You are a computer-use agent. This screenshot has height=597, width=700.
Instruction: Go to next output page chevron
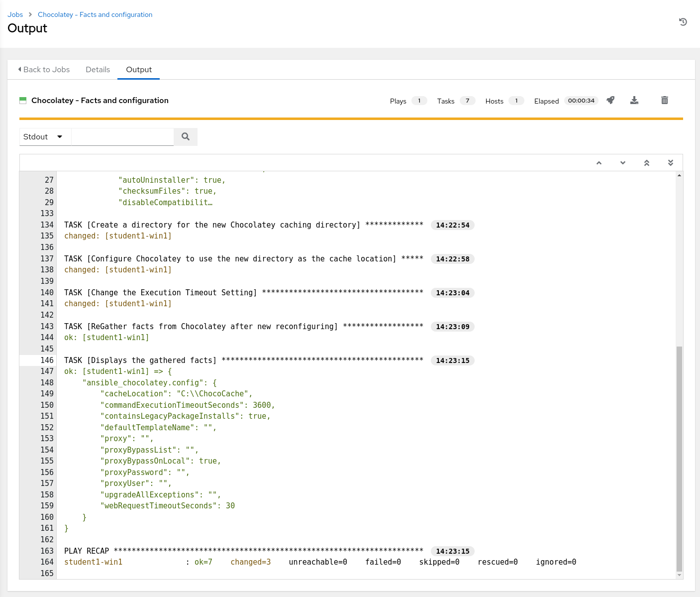pyautogui.click(x=623, y=163)
